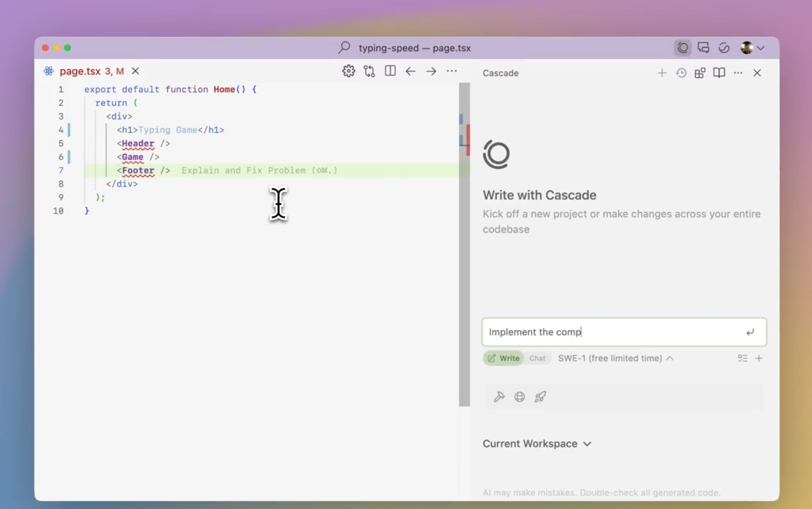
Task: Open editor more actions menu
Action: tap(452, 71)
